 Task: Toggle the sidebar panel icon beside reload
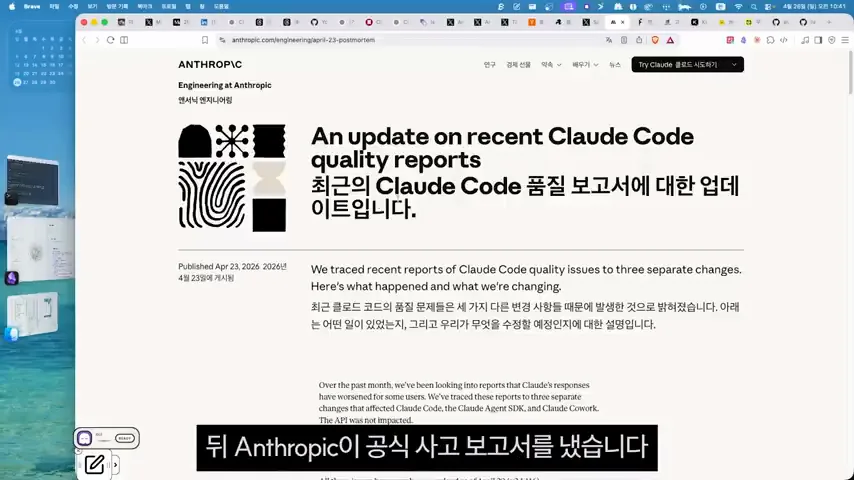click(x=124, y=40)
